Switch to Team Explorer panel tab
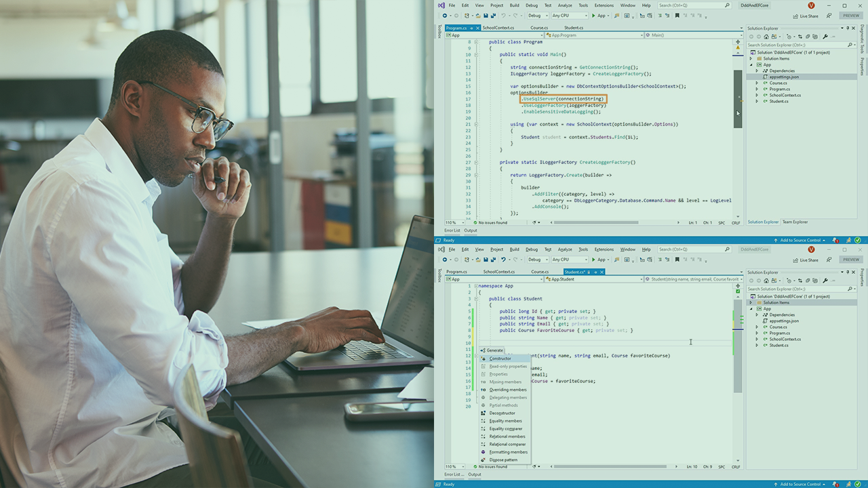 (x=795, y=222)
